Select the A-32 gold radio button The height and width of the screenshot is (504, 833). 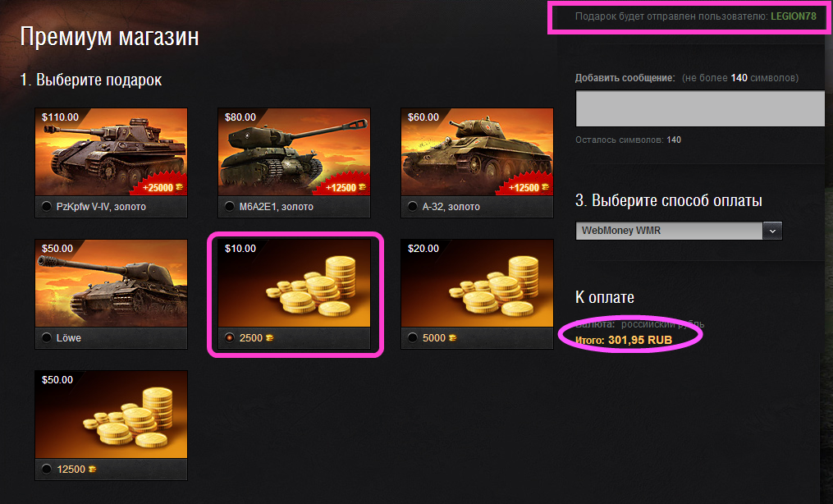coord(412,207)
